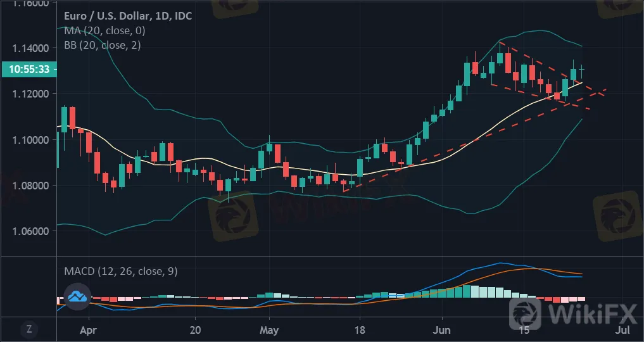Select the Euro / U.S. Dollar chart title
The height and width of the screenshot is (342, 644).
(128, 16)
